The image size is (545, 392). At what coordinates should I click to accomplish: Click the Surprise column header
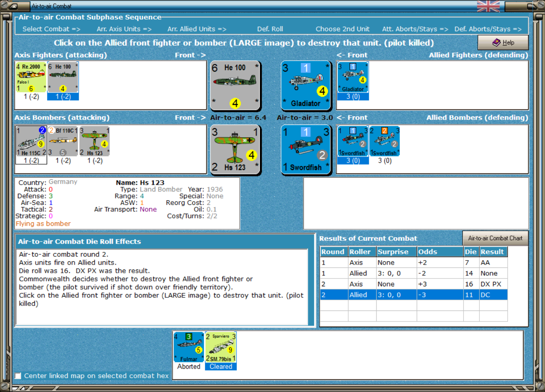396,252
